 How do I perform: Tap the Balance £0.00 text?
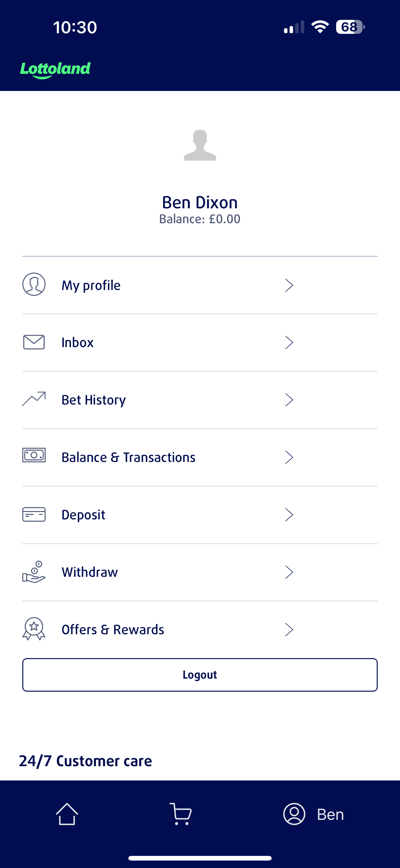coord(200,219)
